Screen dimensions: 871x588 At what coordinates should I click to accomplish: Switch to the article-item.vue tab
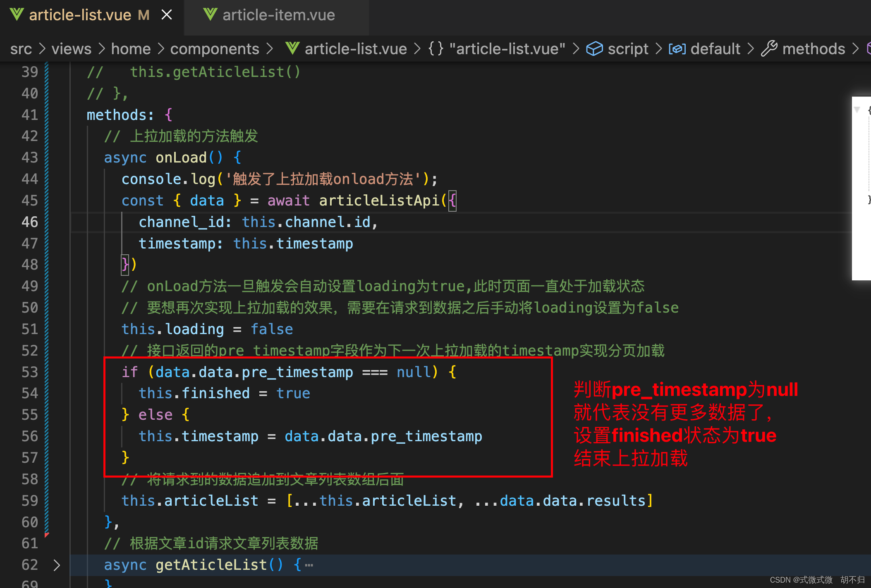coord(278,15)
